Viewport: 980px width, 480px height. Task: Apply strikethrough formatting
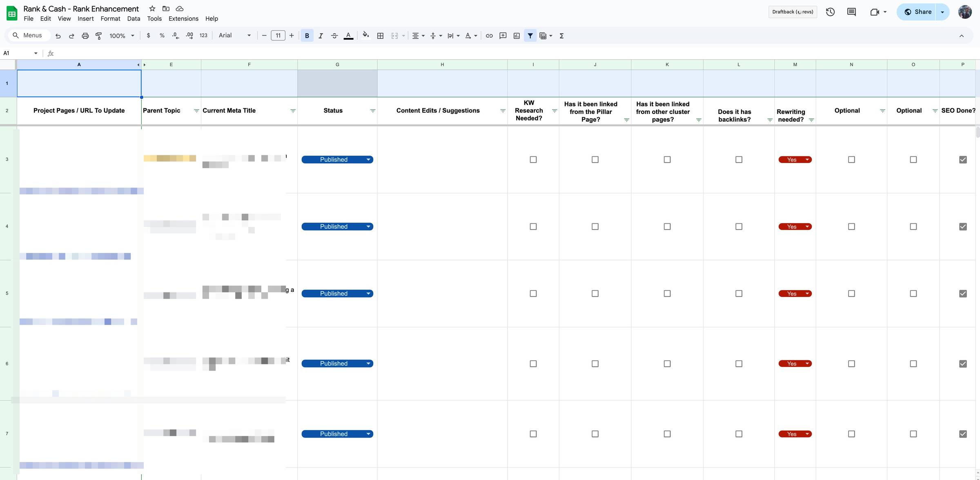[334, 36]
